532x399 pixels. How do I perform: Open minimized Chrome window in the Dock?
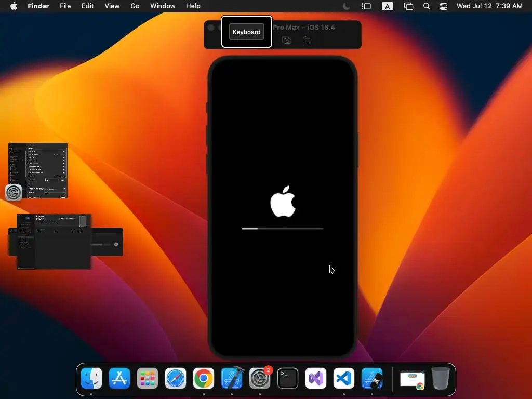pos(412,380)
